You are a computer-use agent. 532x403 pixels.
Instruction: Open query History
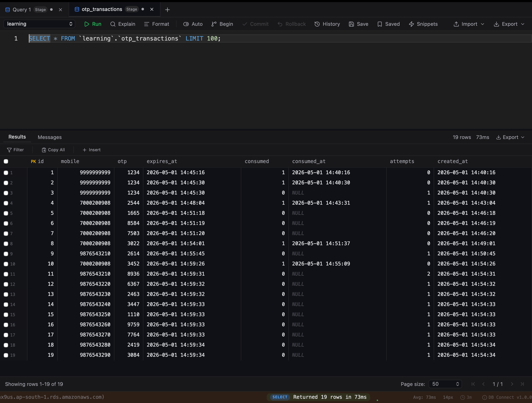point(327,24)
